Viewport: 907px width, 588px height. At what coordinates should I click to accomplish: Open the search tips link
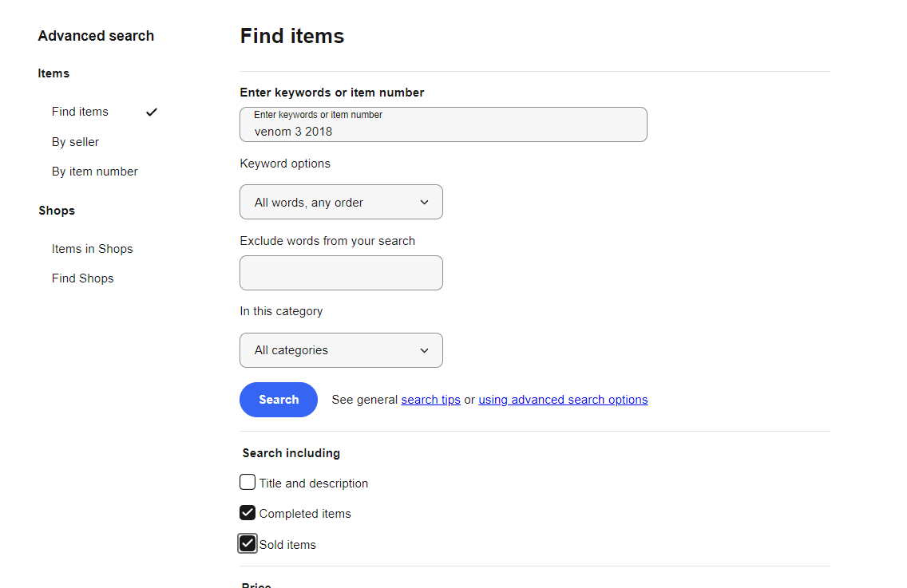click(431, 400)
